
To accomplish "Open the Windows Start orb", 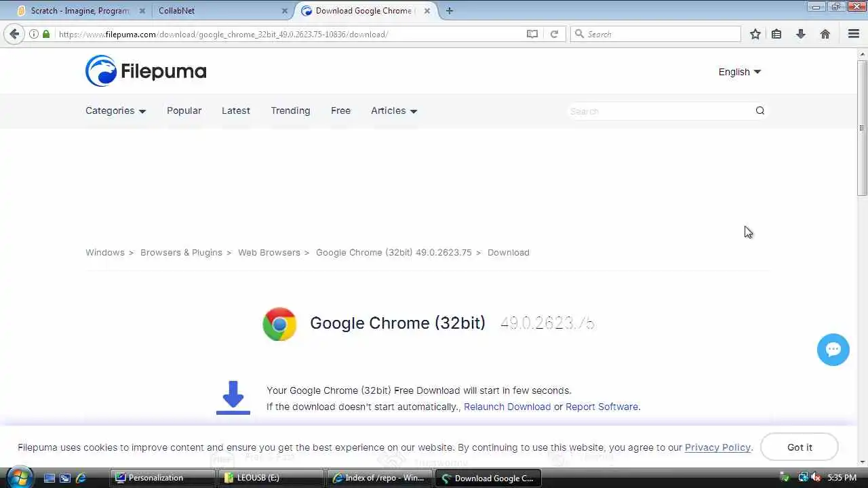I will [x=19, y=477].
